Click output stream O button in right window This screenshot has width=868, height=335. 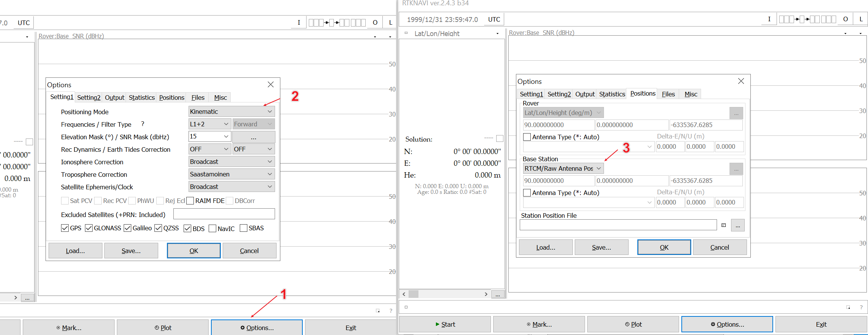846,19
